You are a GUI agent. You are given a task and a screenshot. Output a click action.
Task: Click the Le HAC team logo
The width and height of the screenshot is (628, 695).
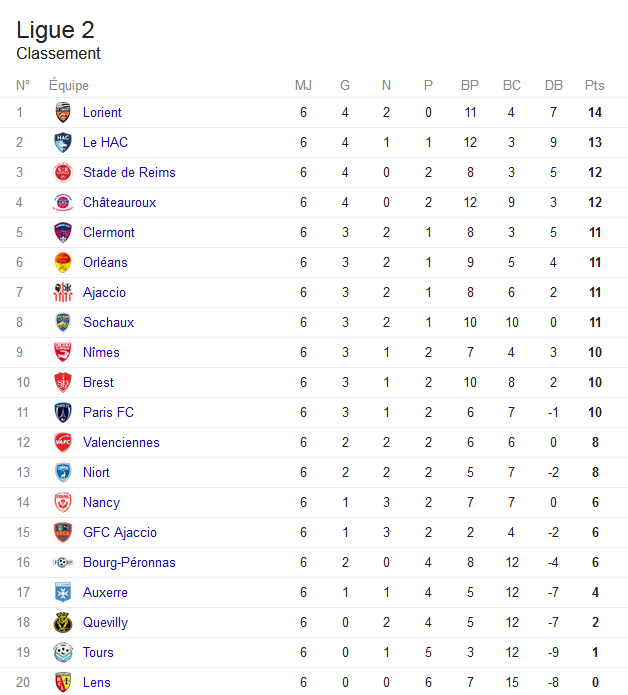pyautogui.click(x=62, y=142)
